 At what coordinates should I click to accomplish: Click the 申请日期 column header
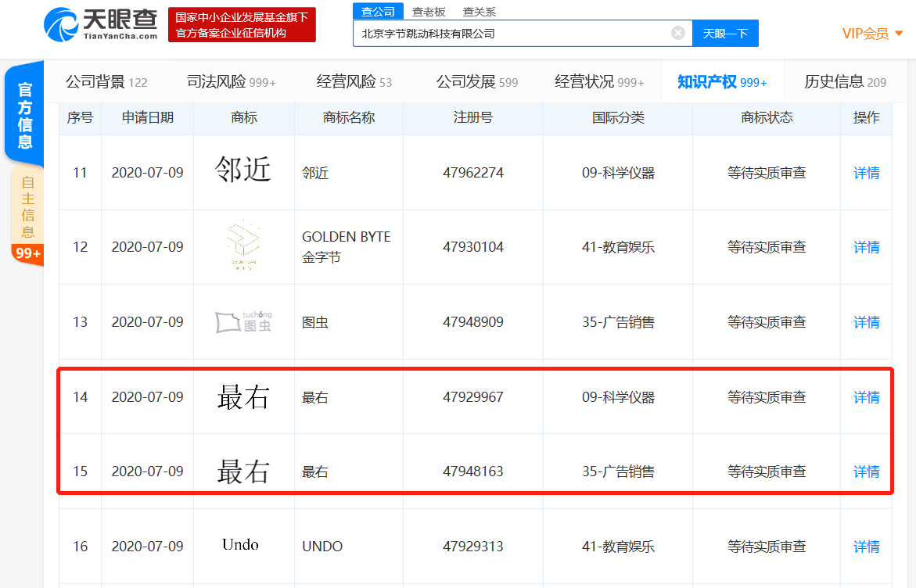coord(148,117)
